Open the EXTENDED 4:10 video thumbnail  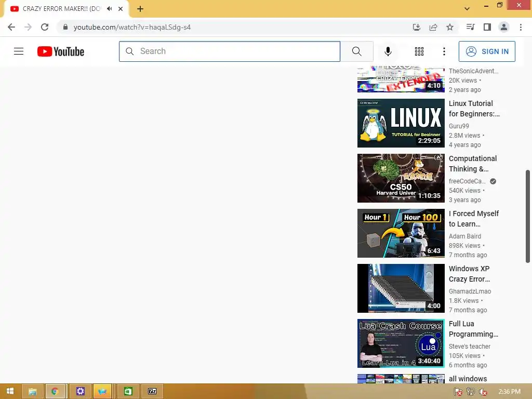point(401,79)
